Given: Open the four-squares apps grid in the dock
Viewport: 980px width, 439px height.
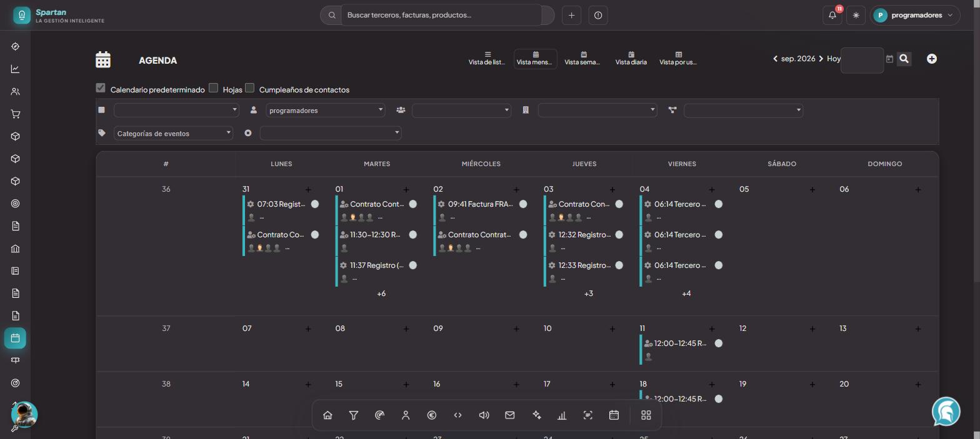Looking at the screenshot, I should point(646,415).
